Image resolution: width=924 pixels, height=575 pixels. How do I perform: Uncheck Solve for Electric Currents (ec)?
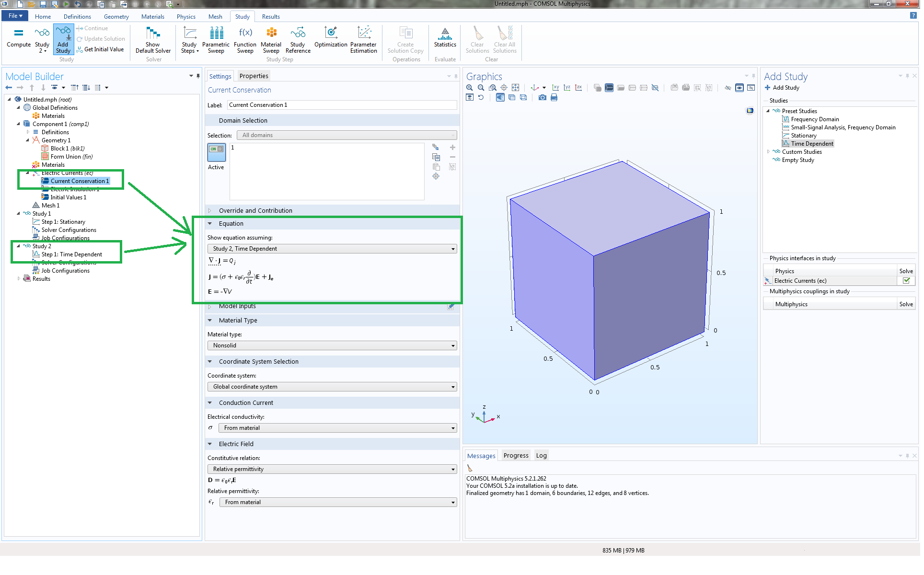[906, 281]
